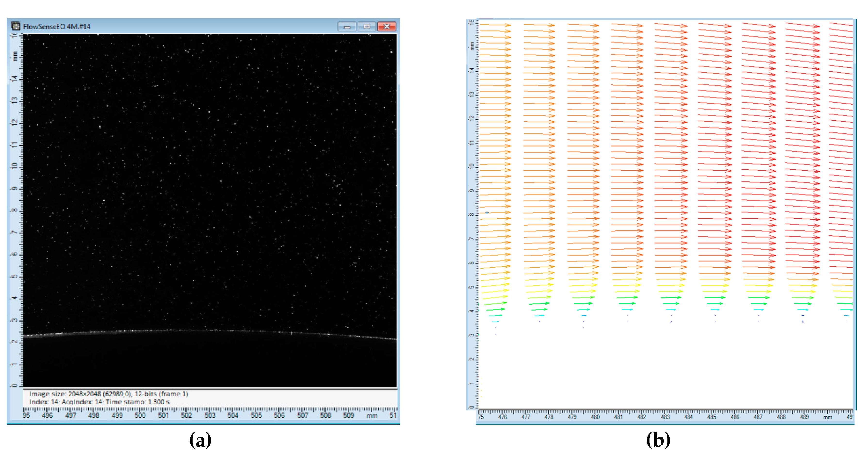Click the small blue marker near 8 mm

pos(487,213)
